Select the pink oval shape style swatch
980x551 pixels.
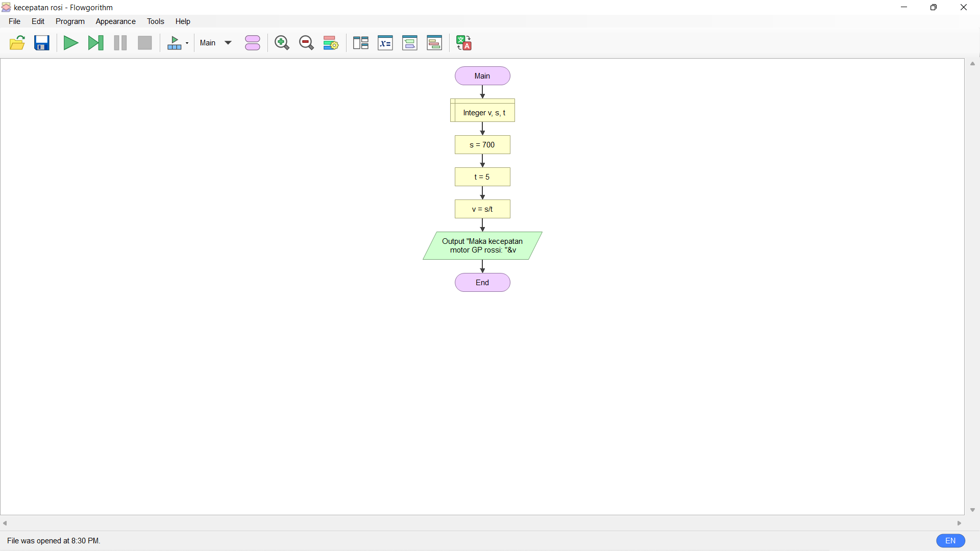pyautogui.click(x=252, y=43)
